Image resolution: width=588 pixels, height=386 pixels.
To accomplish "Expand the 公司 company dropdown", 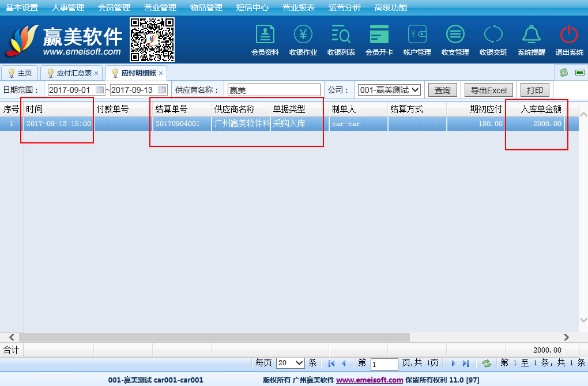I will click(414, 90).
